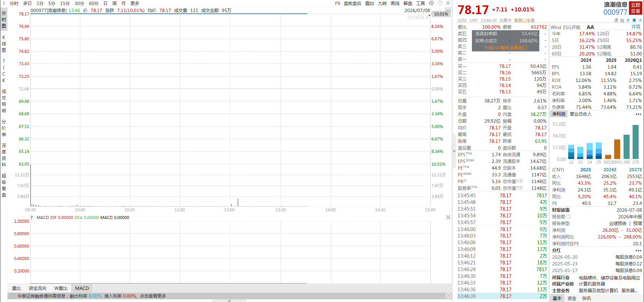Image resolution: width=644 pixels, height=302 pixels.
Task: Open more options dots beside 净利润 chart
Action: click(638, 114)
